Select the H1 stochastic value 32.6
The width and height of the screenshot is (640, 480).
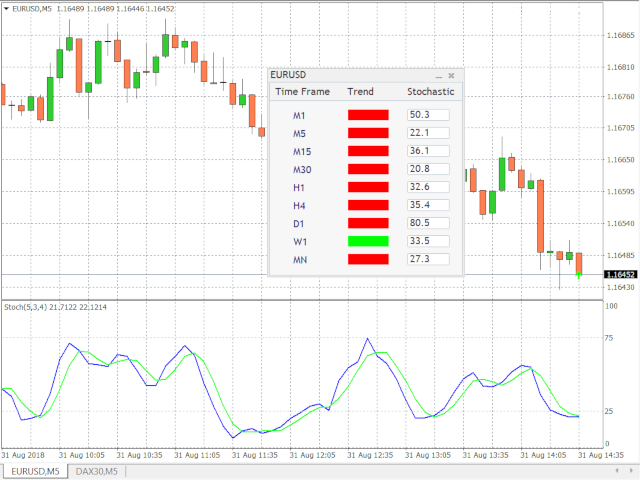(x=428, y=187)
